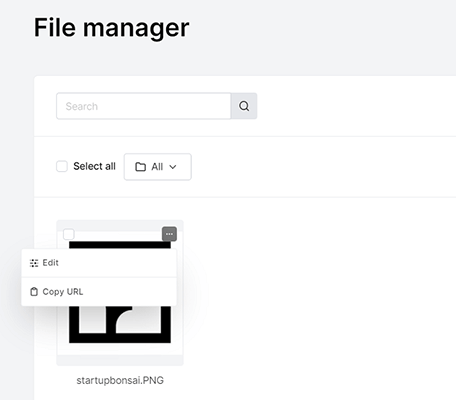Click the "All" text in the folder filter

click(x=157, y=167)
